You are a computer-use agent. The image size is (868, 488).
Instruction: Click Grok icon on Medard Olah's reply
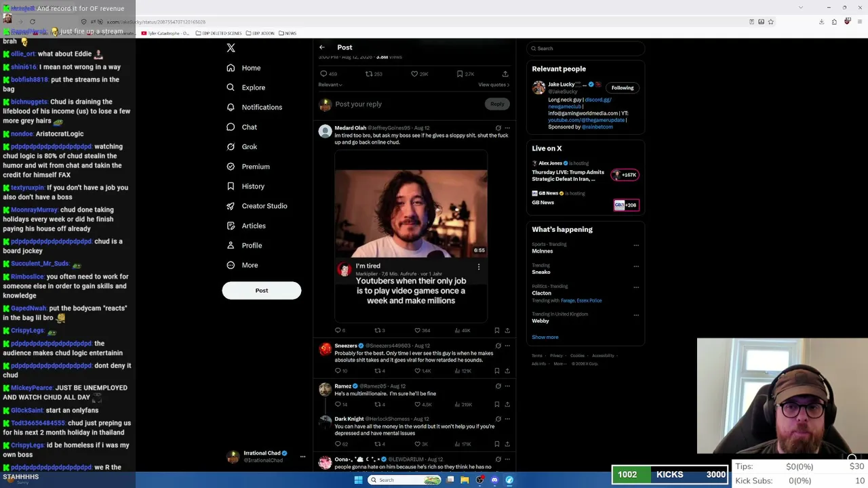pyautogui.click(x=498, y=128)
